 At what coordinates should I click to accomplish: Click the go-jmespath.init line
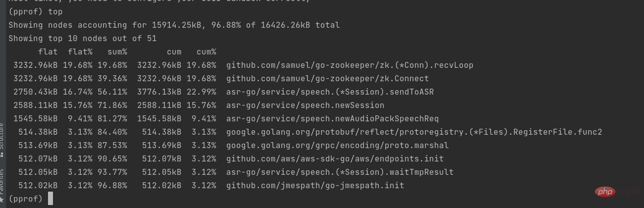pos(315,185)
